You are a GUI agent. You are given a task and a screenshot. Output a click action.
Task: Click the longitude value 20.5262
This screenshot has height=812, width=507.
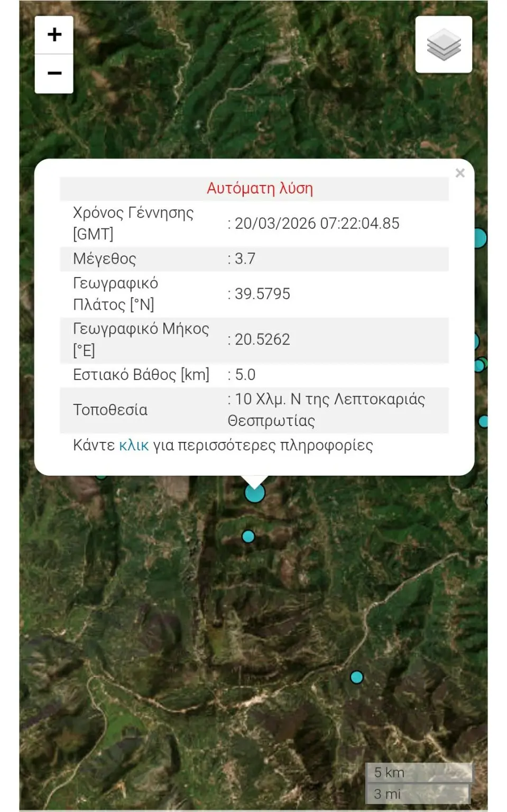tap(262, 339)
